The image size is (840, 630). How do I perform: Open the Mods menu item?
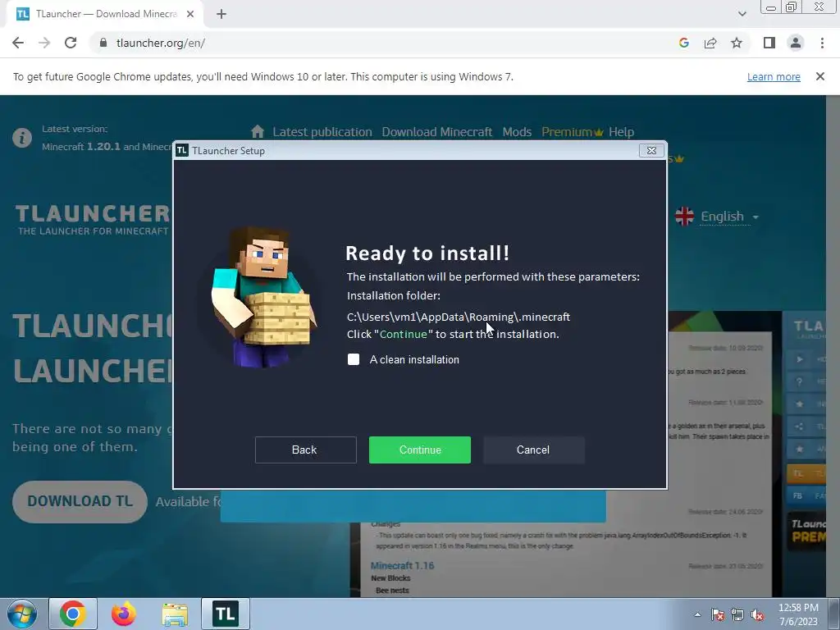[x=517, y=132]
